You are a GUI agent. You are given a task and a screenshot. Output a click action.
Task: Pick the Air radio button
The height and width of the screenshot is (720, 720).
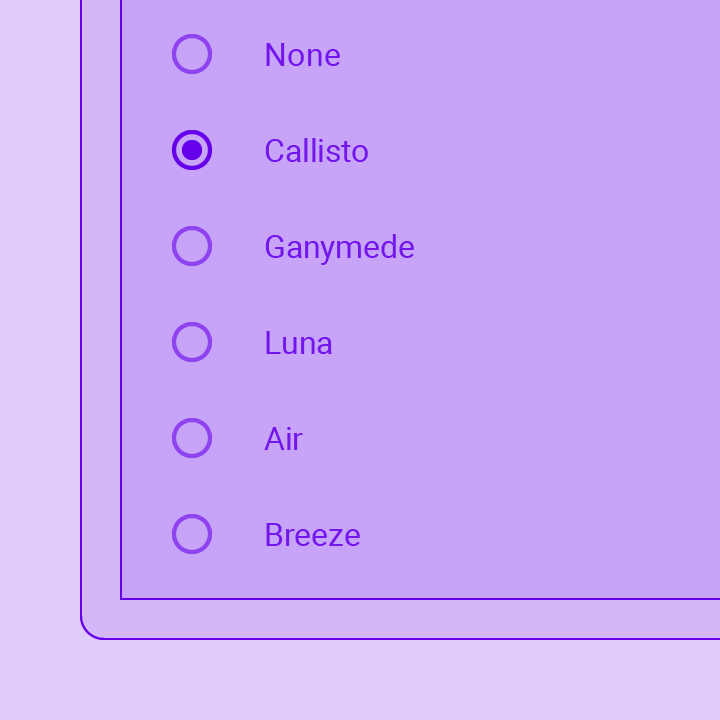[192, 438]
